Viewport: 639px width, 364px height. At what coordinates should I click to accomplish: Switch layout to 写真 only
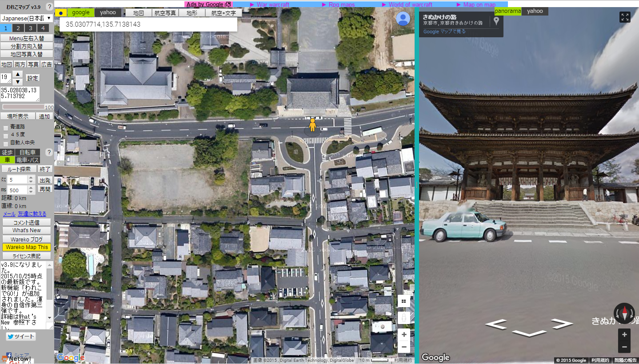33,64
